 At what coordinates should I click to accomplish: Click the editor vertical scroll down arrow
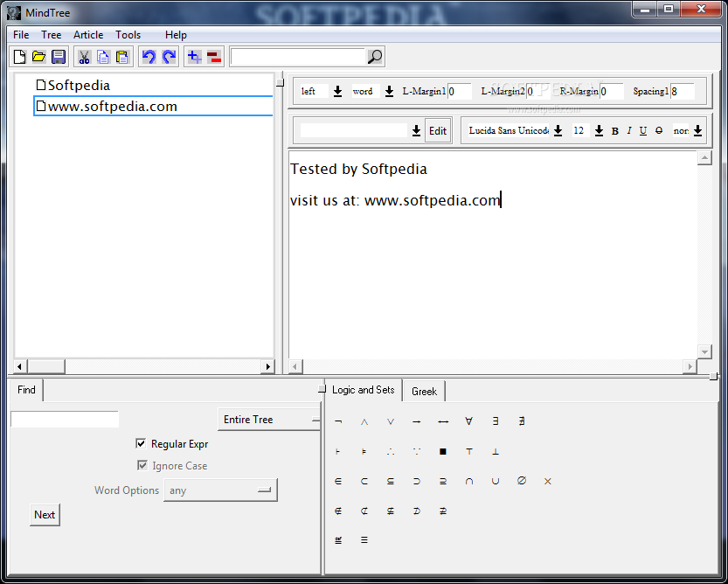[704, 351]
